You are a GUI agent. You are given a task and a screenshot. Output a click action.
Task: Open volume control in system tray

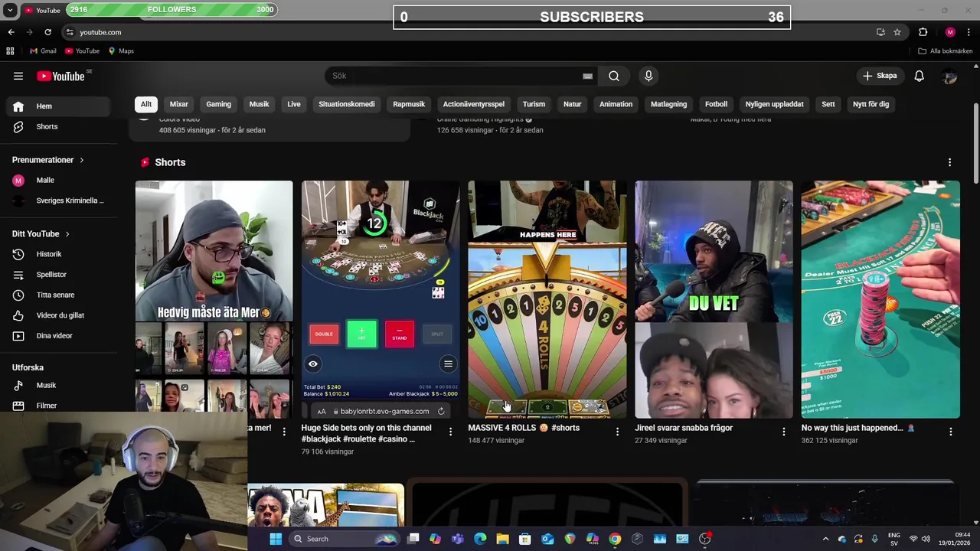click(926, 539)
